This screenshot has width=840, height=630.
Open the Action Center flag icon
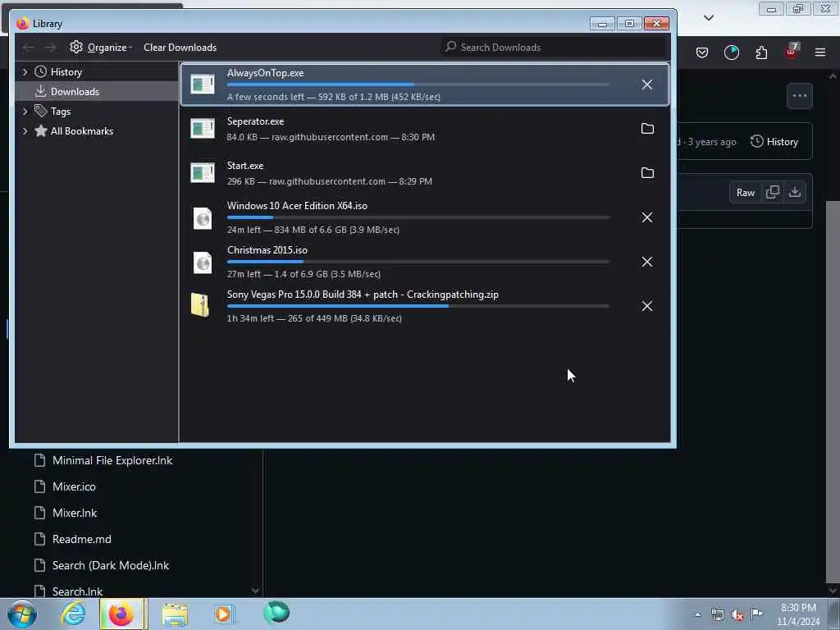pyautogui.click(x=756, y=614)
